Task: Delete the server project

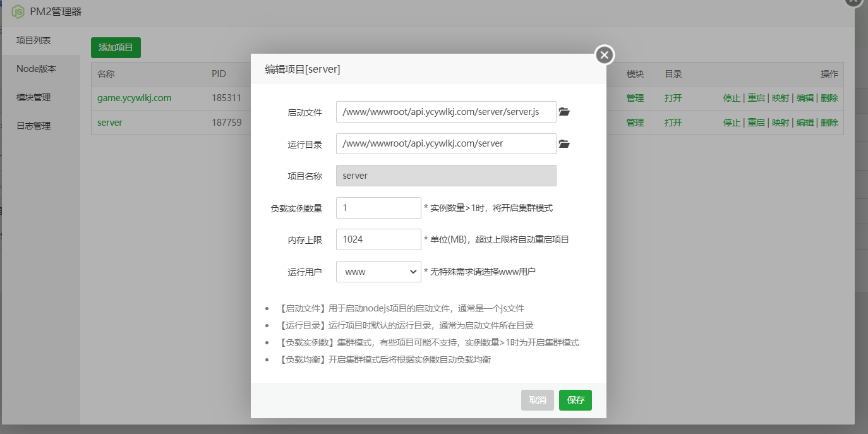Action: pyautogui.click(x=829, y=123)
